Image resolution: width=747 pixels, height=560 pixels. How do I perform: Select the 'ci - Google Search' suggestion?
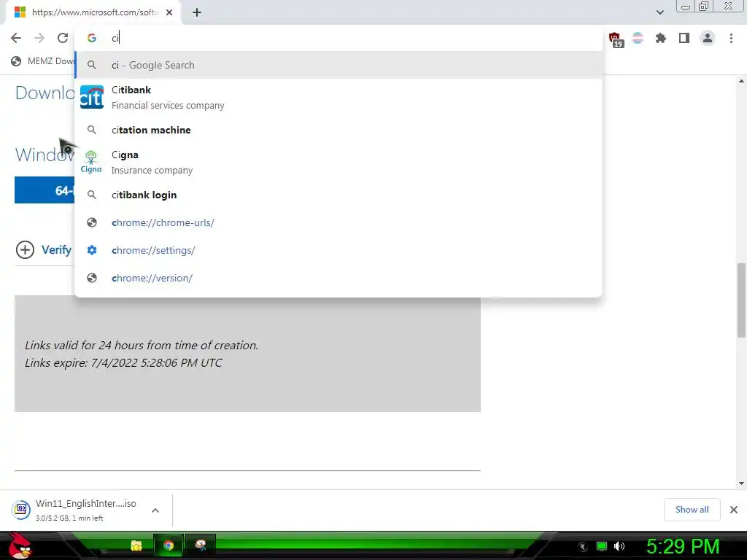(x=338, y=65)
